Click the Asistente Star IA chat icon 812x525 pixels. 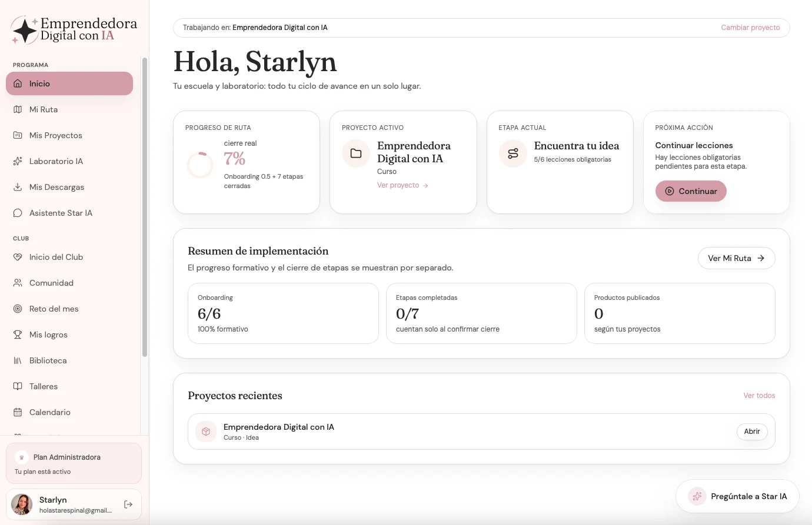click(x=18, y=213)
